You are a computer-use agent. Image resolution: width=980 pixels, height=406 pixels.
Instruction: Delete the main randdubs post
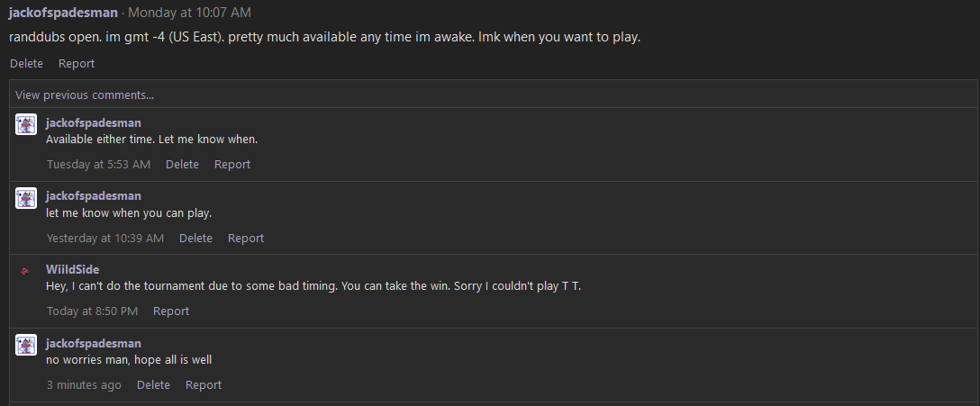tap(26, 63)
